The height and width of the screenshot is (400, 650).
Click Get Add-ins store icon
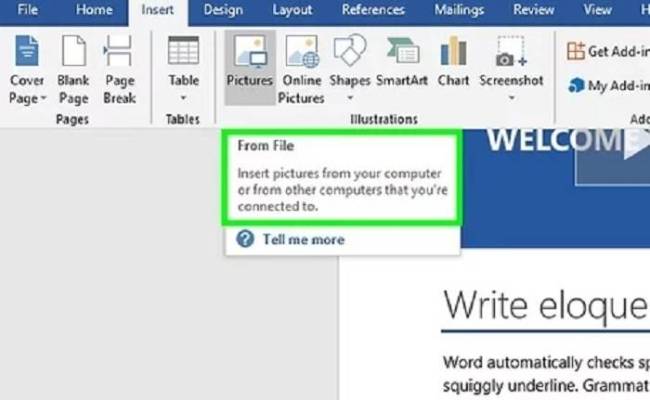[x=576, y=51]
